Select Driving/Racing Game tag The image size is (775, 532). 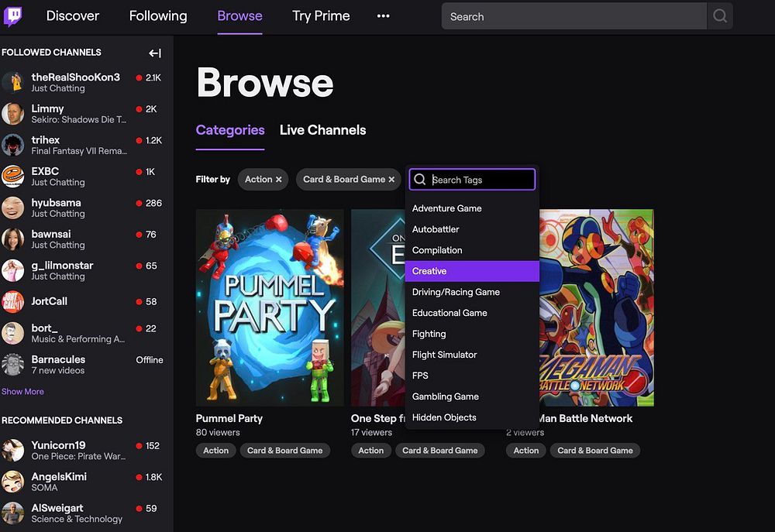tap(472, 292)
